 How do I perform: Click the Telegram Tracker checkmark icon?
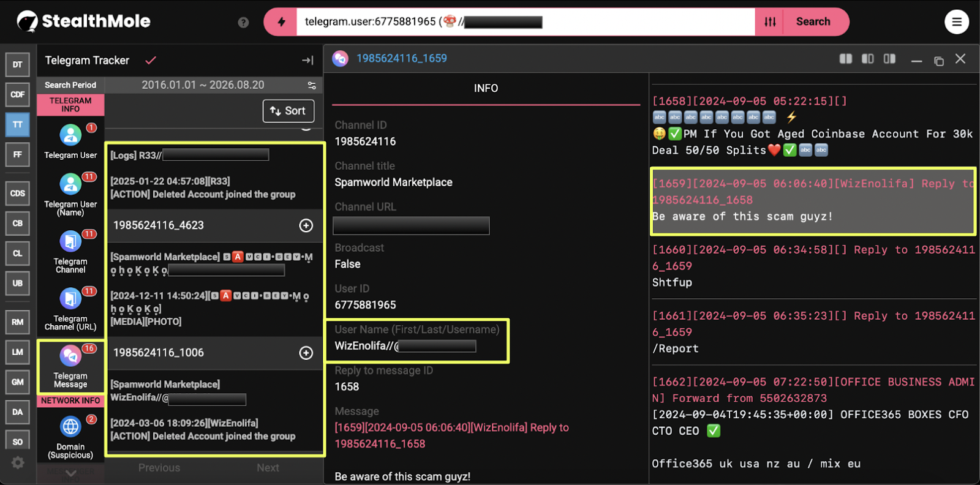pos(151,60)
